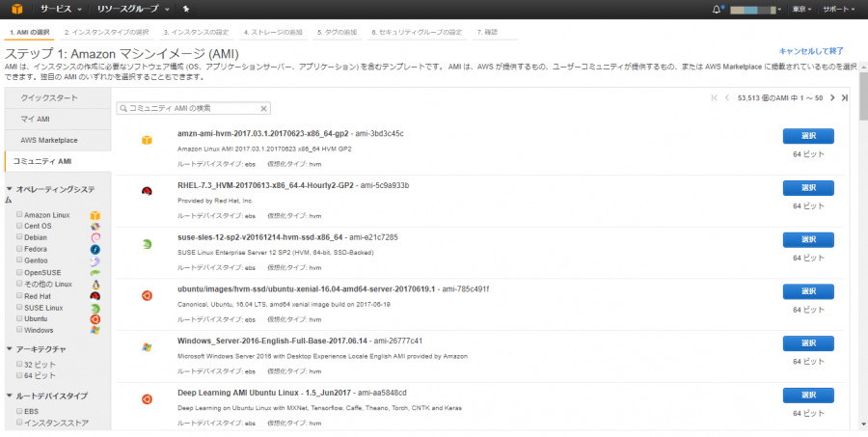The width and height of the screenshot is (868, 437).
Task: Click the Windows filter icon in sidebar
Action: 95,331
